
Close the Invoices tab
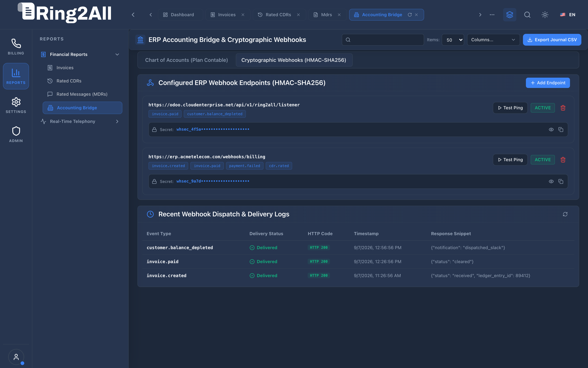click(243, 15)
